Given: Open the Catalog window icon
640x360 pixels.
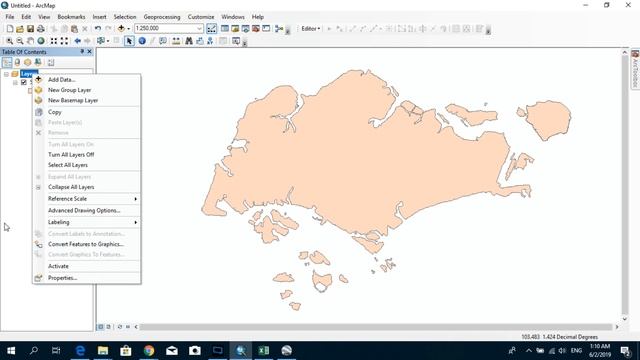Looking at the screenshot, I should tap(235, 29).
